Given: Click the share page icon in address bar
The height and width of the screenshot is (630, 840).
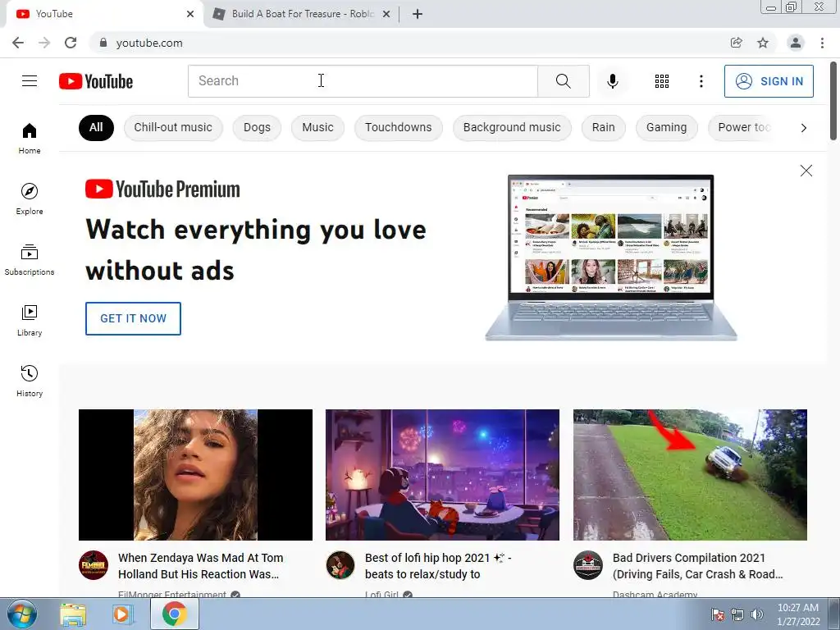Looking at the screenshot, I should (737, 43).
